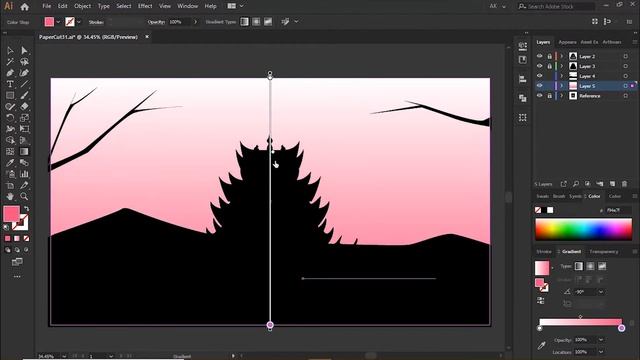Click the Locate Object magnifier in Layers

(x=576, y=184)
